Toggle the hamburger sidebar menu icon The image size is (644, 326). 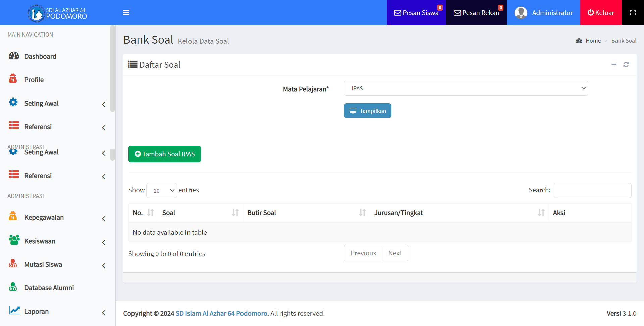[x=126, y=13]
